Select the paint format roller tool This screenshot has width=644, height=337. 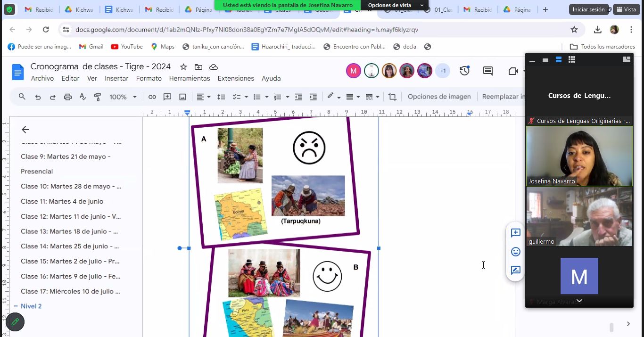98,97
